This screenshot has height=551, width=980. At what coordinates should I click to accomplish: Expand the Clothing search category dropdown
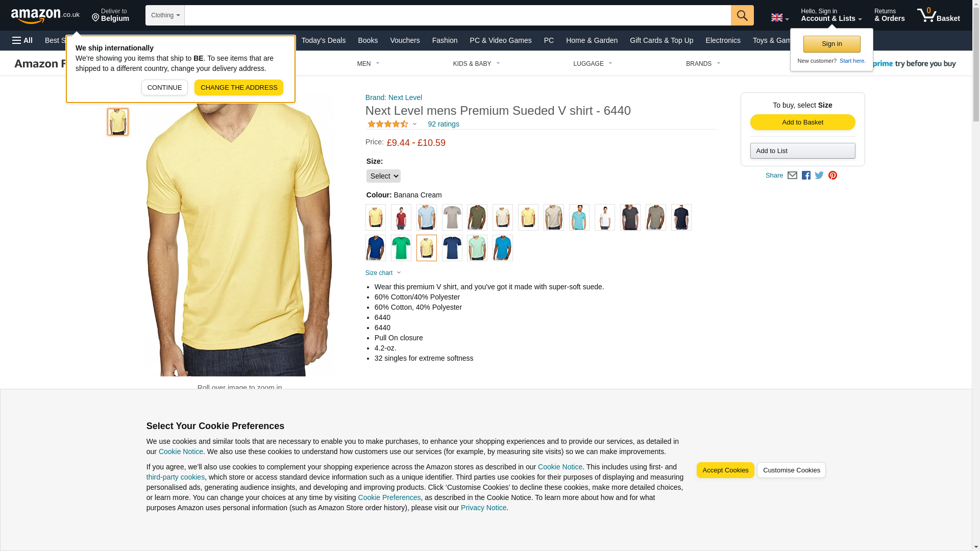coord(165,15)
